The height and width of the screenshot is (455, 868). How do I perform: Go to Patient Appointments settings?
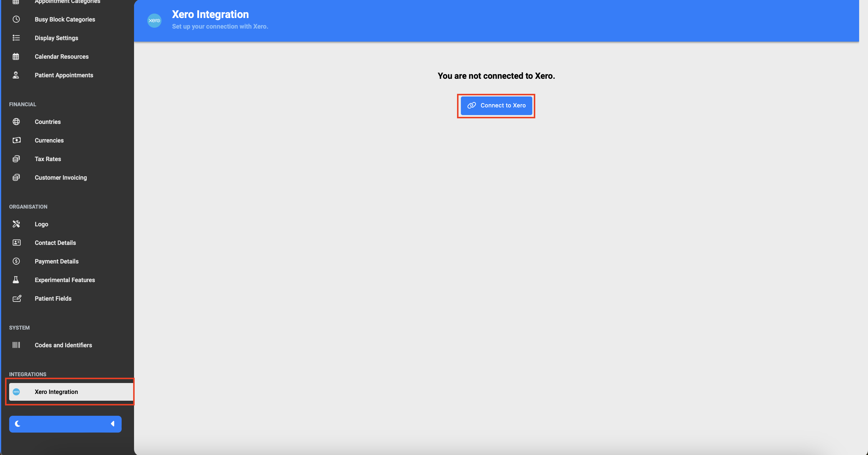(x=64, y=75)
